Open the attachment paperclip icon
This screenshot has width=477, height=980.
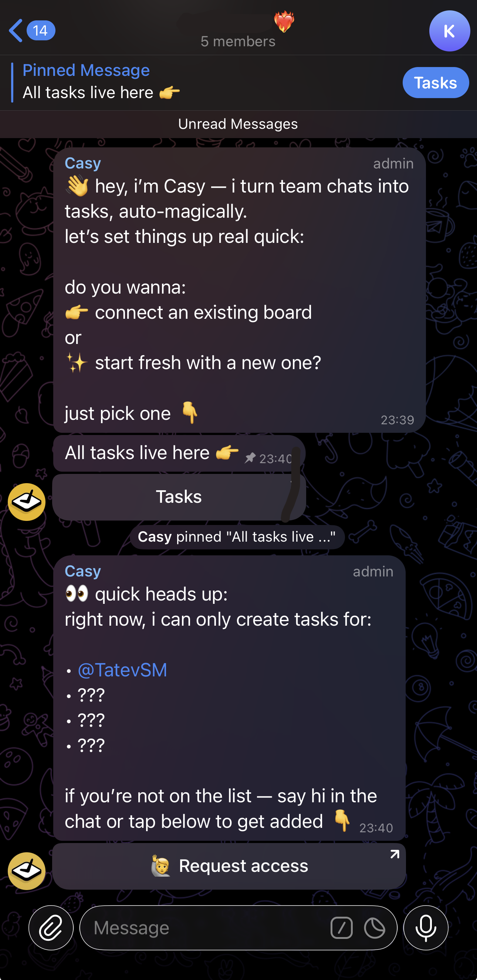click(x=51, y=927)
